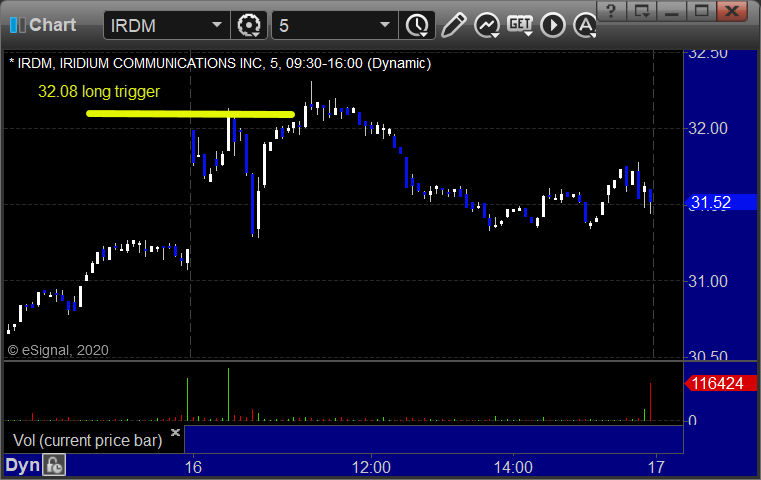The image size is (761, 480).
Task: Maximize the chart window
Action: click(x=701, y=11)
